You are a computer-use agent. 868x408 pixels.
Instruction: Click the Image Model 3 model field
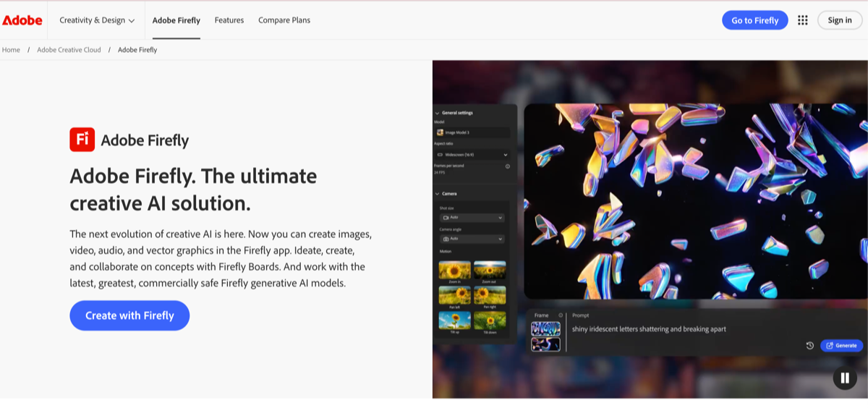point(472,132)
